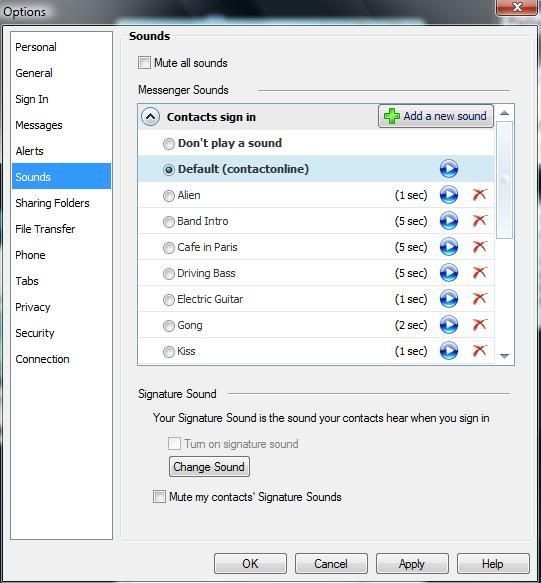
Task: Check Mute my contacts' Signature Sounds
Action: pyautogui.click(x=159, y=497)
